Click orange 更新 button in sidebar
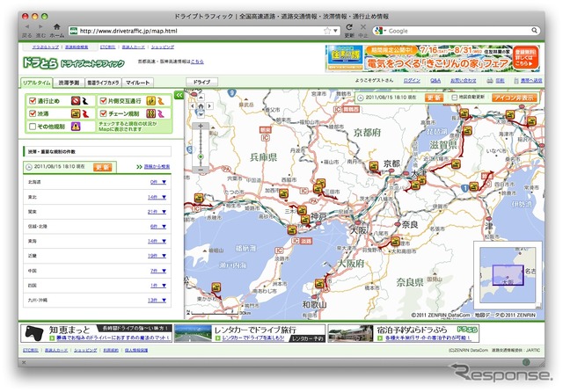This screenshot has width=563, height=392. click(x=102, y=167)
